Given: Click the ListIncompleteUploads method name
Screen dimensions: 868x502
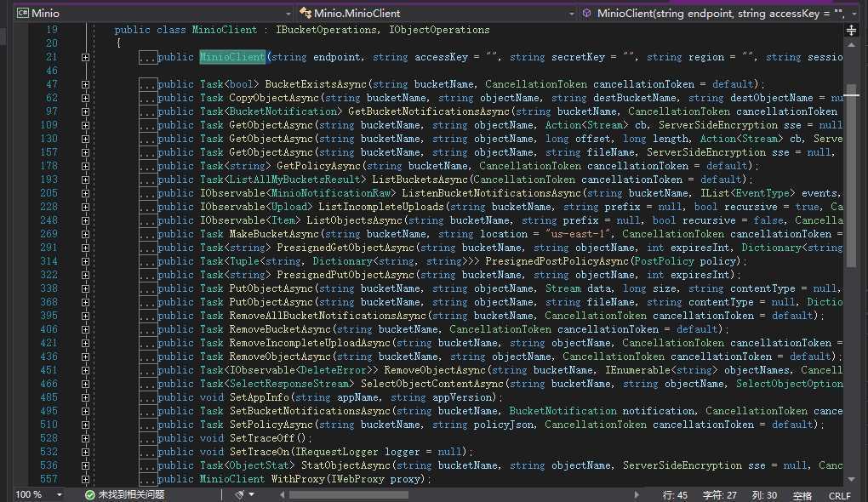Looking at the screenshot, I should point(381,207).
